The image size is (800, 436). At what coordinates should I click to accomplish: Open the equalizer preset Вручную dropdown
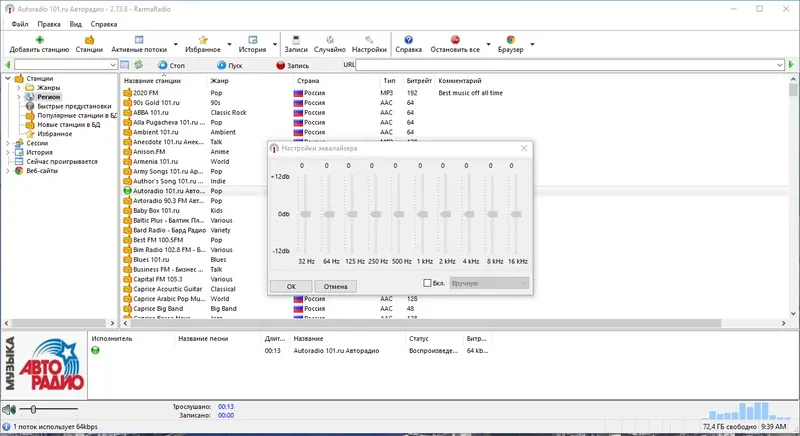pyautogui.click(x=489, y=283)
